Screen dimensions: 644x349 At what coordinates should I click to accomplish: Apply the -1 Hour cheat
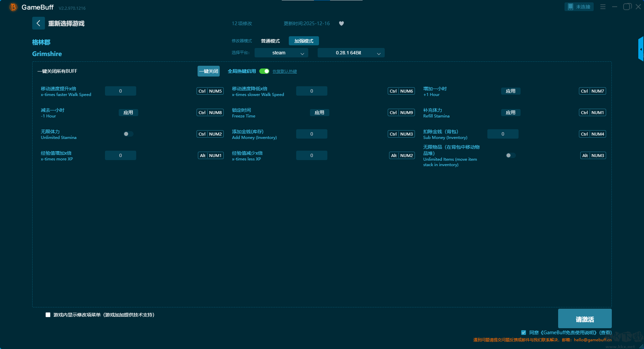click(128, 112)
